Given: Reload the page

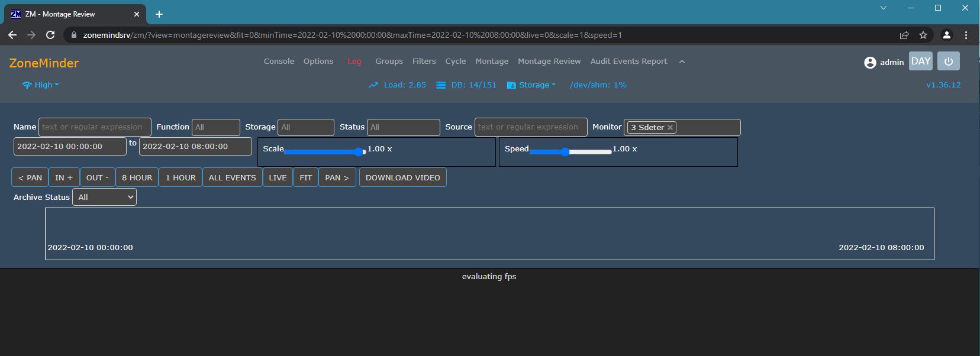Looking at the screenshot, I should tap(50, 35).
